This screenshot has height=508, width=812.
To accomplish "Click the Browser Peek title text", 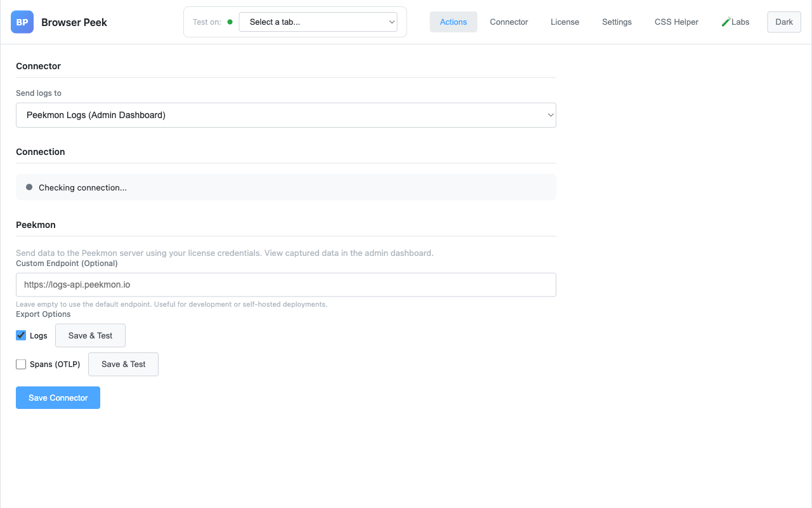I will pos(74,22).
